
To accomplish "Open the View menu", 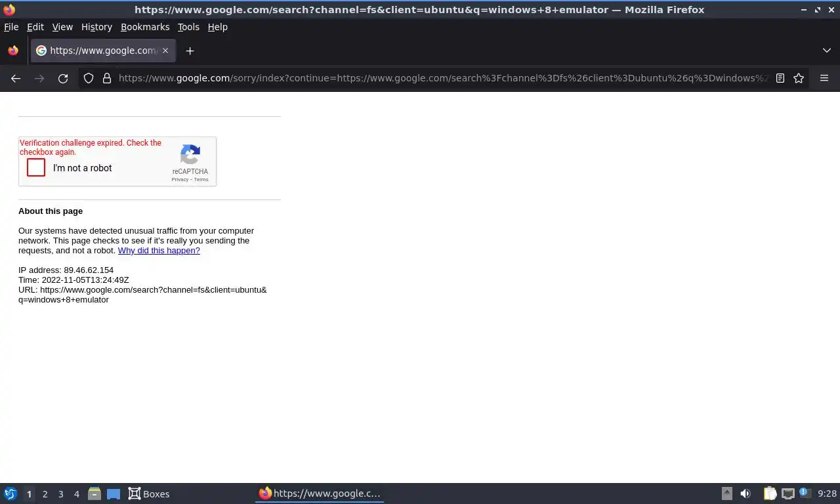I will coord(62,27).
